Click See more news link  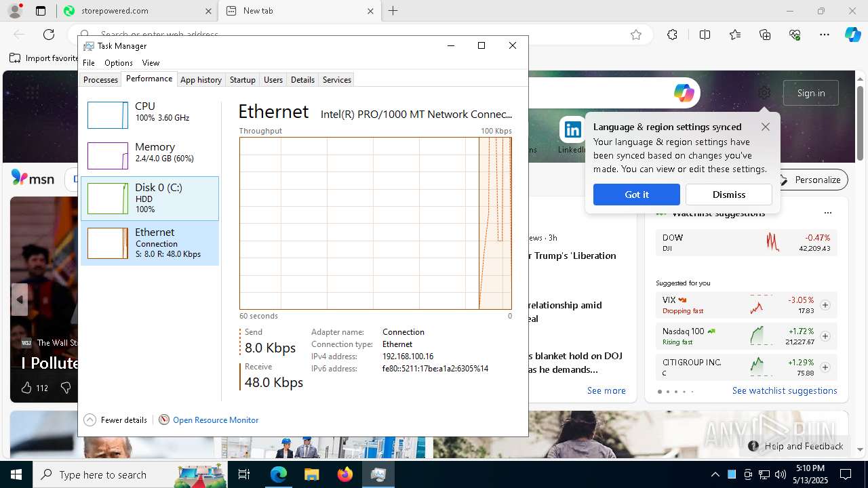606,391
